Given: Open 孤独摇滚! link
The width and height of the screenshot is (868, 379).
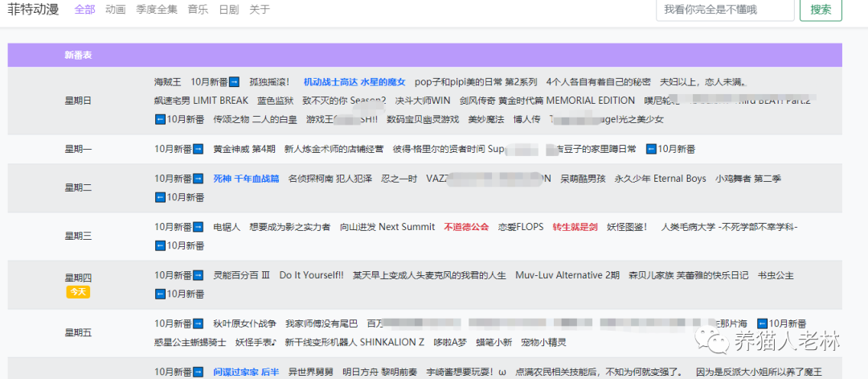Looking at the screenshot, I should (x=269, y=82).
